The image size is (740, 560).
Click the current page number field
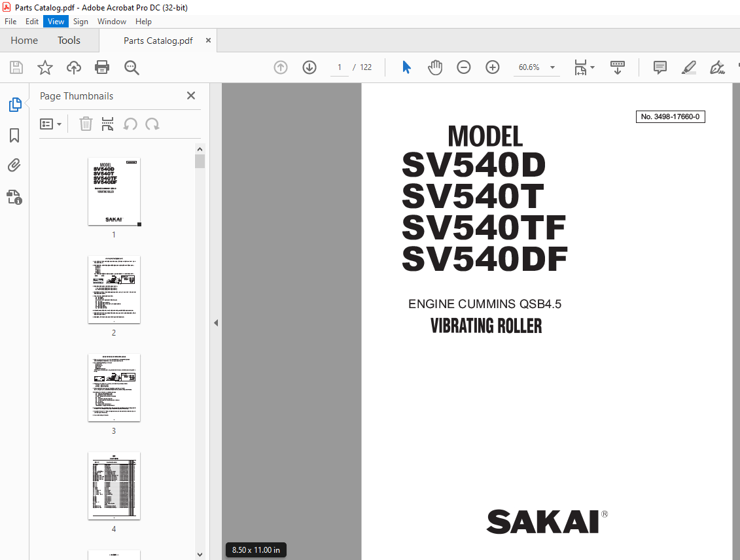[340, 67]
